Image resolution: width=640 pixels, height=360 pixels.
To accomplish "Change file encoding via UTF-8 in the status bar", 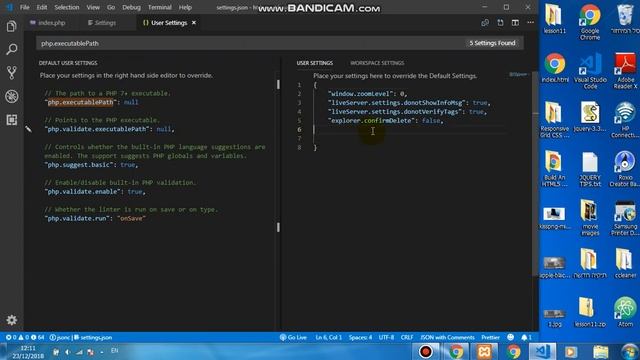I will click(x=386, y=338).
